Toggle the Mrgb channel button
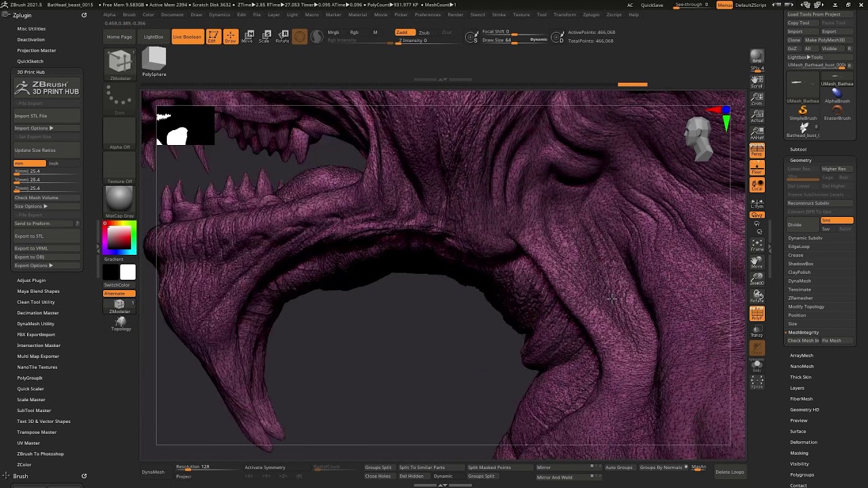 pyautogui.click(x=334, y=33)
